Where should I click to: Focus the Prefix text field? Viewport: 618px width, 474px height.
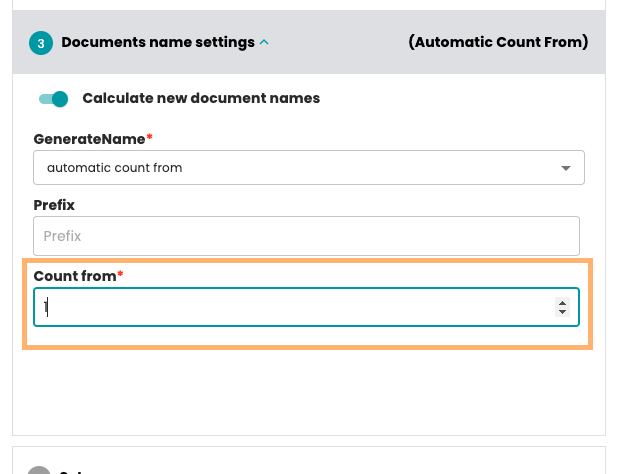[306, 237]
